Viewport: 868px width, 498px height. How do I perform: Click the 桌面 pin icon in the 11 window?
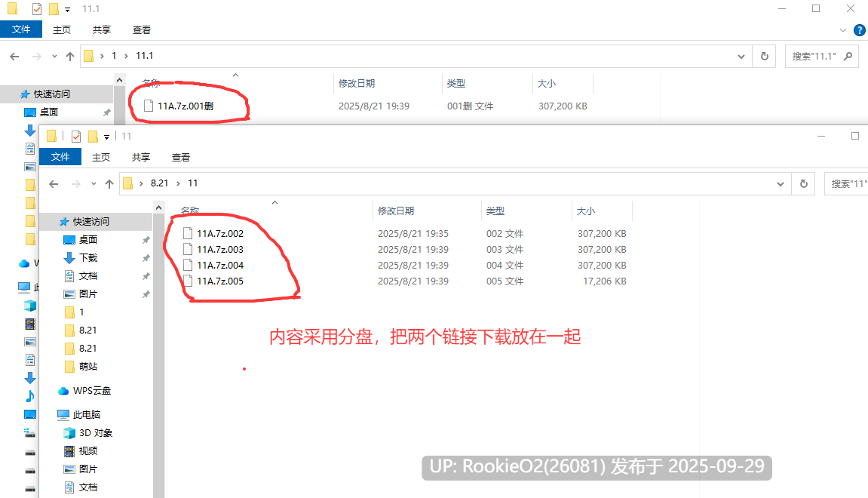(x=146, y=240)
